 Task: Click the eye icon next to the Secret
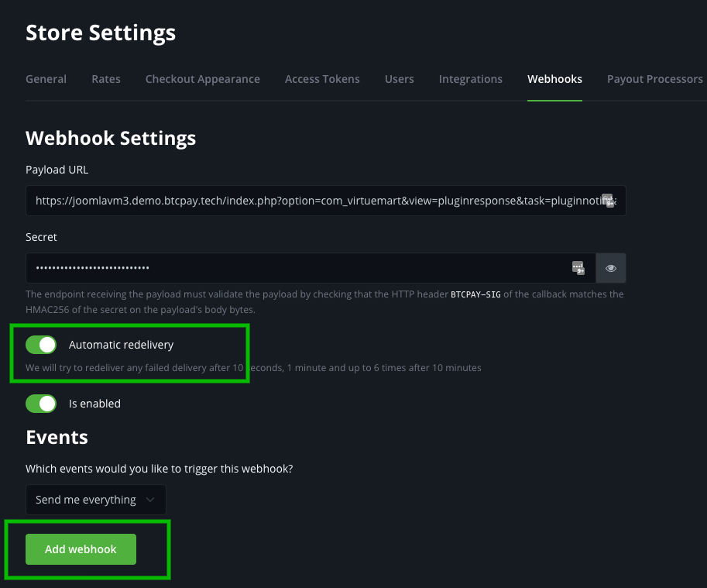click(x=611, y=267)
